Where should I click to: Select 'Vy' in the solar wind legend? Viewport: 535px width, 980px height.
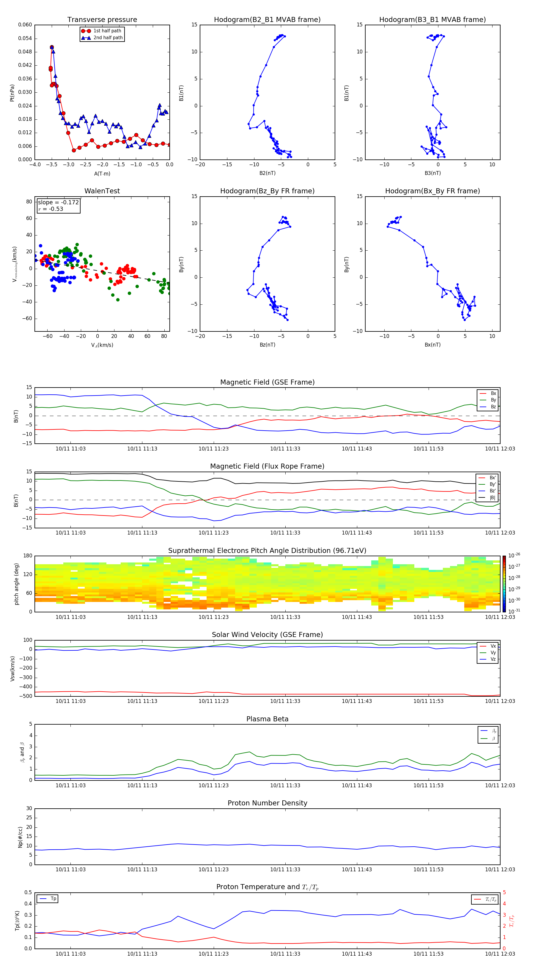tap(488, 652)
